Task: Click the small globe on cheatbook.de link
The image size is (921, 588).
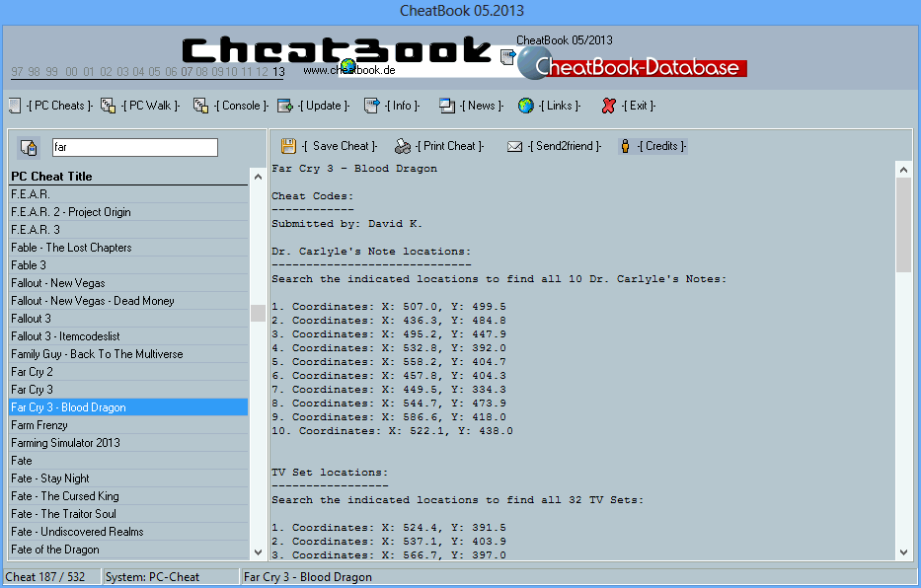Action: 348,66
